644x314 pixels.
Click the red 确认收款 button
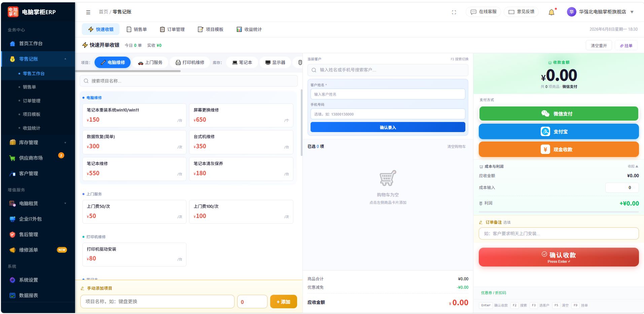[559, 257]
